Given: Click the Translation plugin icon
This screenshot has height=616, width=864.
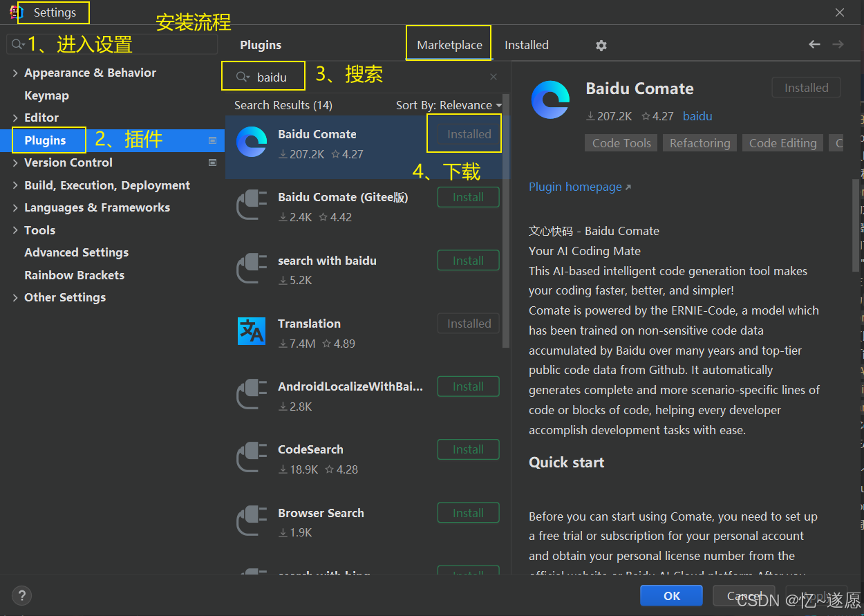Looking at the screenshot, I should tap(251, 331).
